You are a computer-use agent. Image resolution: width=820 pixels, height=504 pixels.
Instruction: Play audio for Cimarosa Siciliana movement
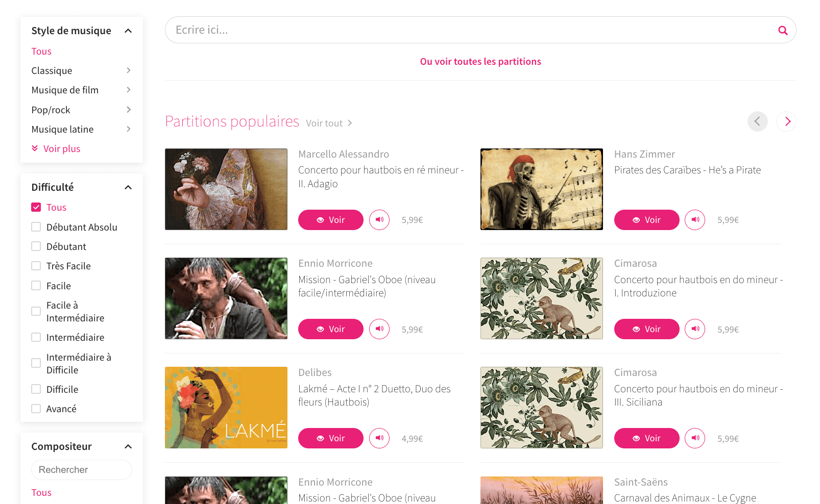695,438
